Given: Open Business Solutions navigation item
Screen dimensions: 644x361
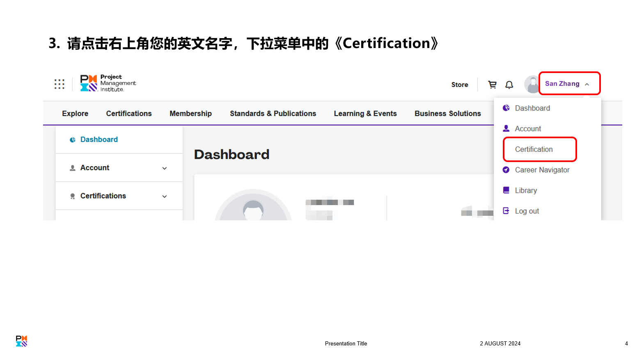Looking at the screenshot, I should click(x=448, y=114).
